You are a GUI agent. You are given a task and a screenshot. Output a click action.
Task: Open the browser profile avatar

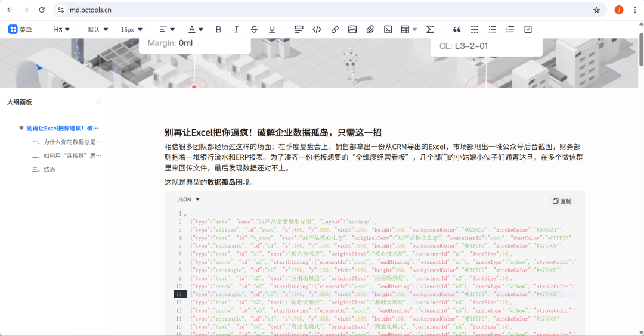[x=618, y=10]
